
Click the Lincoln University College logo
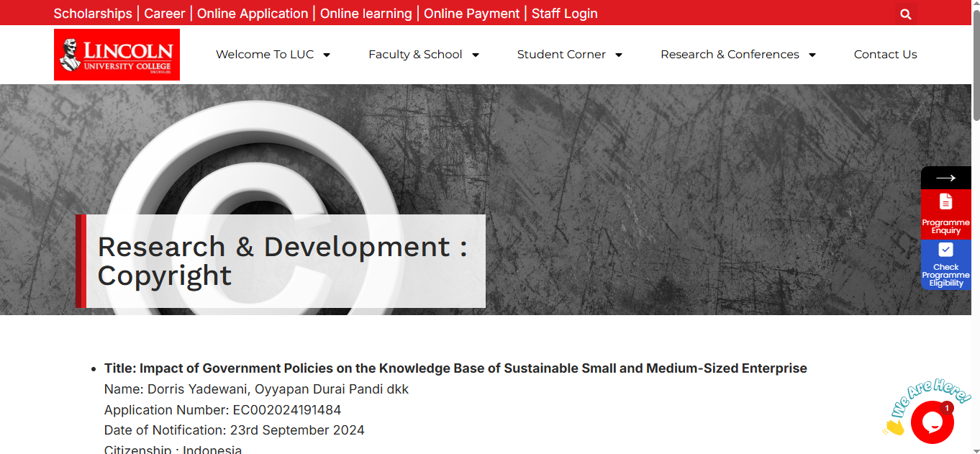click(x=117, y=55)
